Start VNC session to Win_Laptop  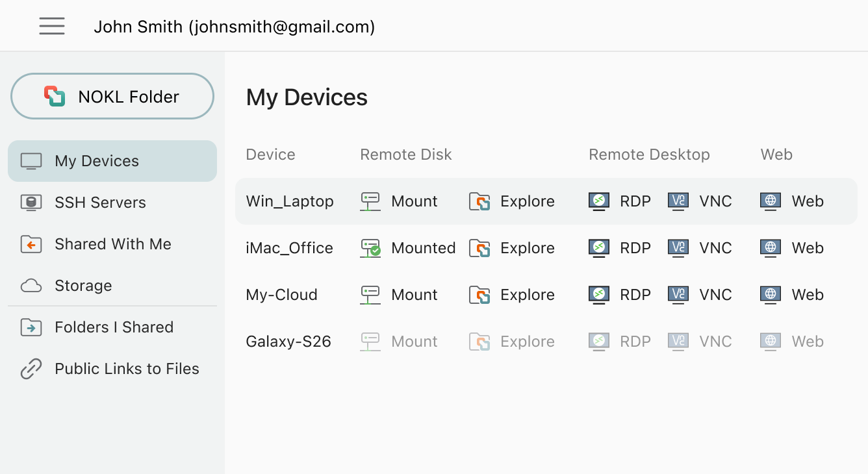(716, 201)
